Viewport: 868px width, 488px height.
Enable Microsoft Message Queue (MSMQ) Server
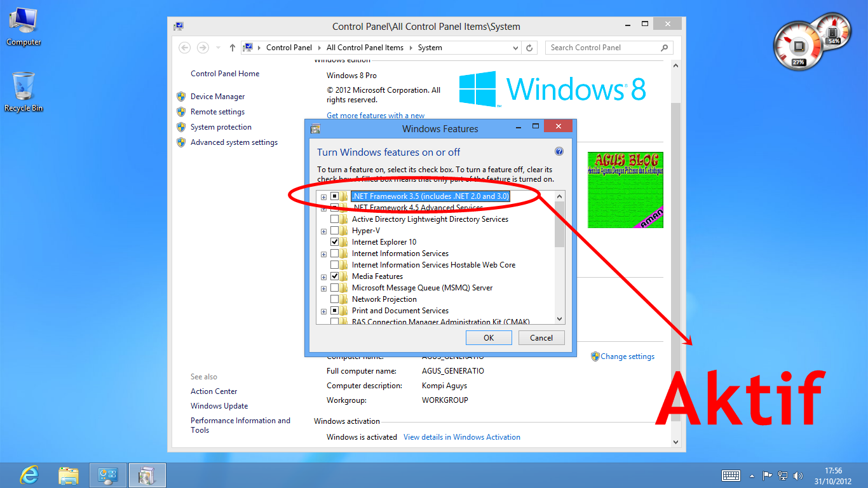pyautogui.click(x=335, y=288)
